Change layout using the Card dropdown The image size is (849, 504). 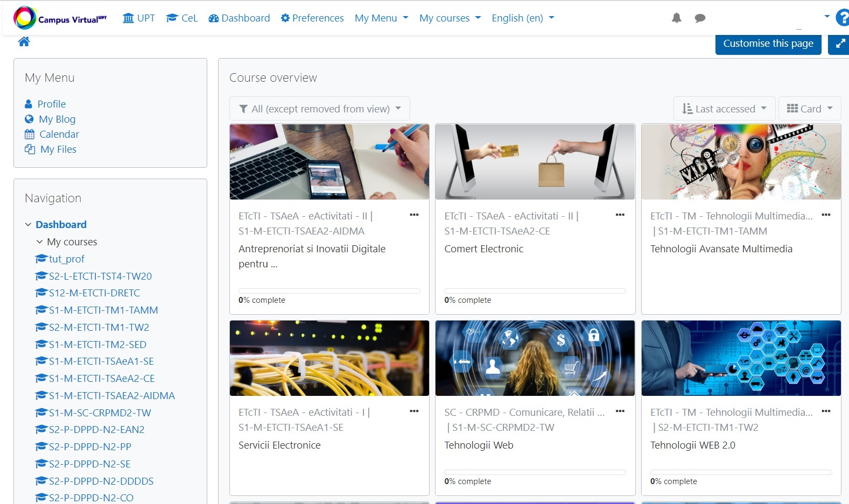[809, 109]
